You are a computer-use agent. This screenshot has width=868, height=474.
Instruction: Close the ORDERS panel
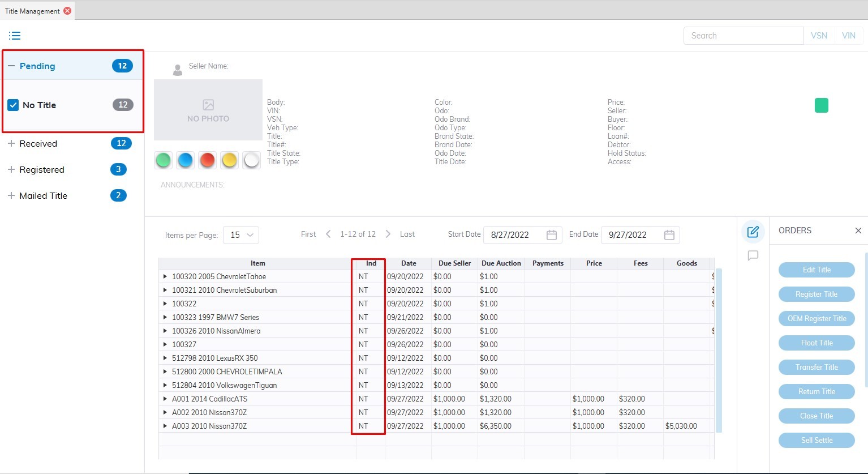point(858,230)
